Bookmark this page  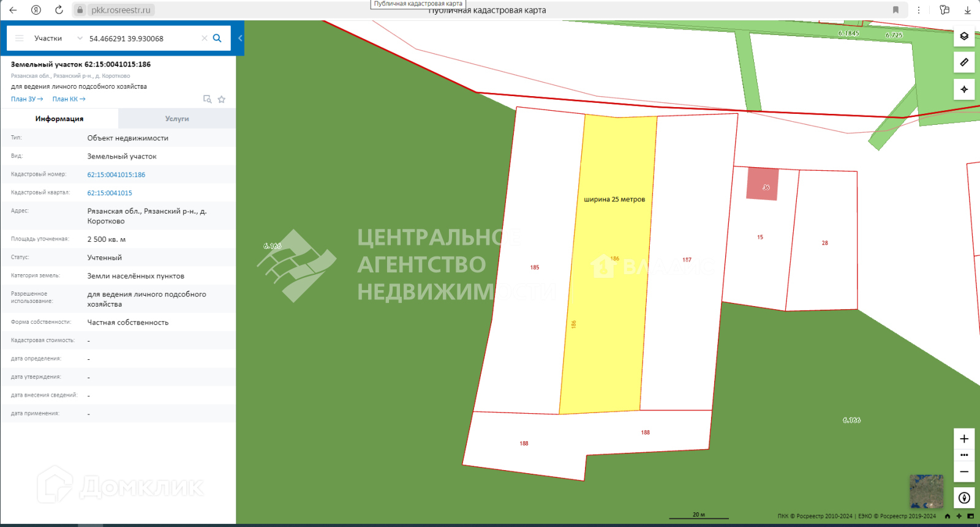pyautogui.click(x=895, y=10)
